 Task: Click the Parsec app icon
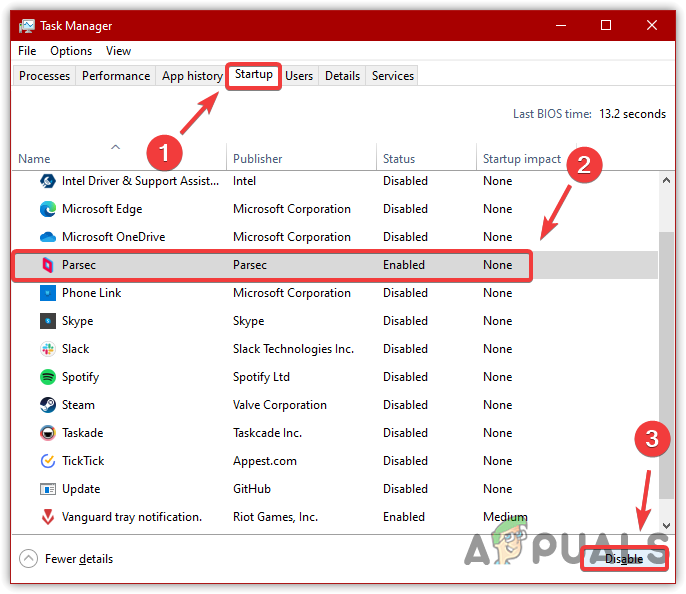tap(48, 265)
